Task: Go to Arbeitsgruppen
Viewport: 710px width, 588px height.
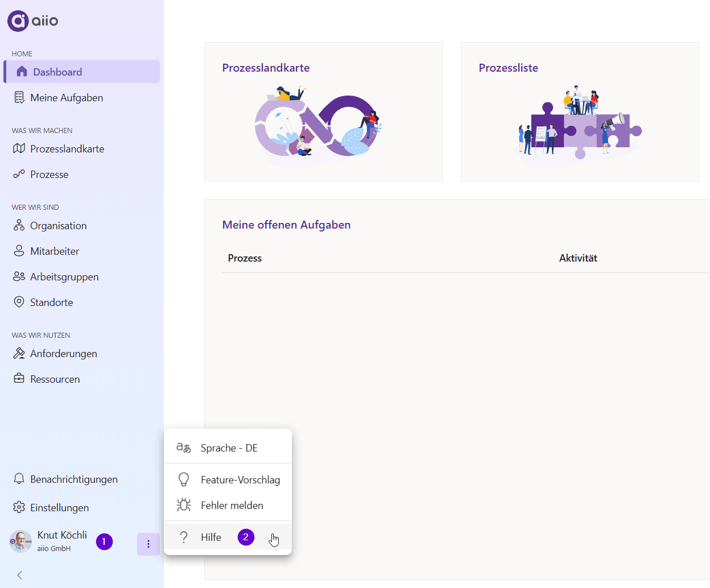Action: pos(82,276)
